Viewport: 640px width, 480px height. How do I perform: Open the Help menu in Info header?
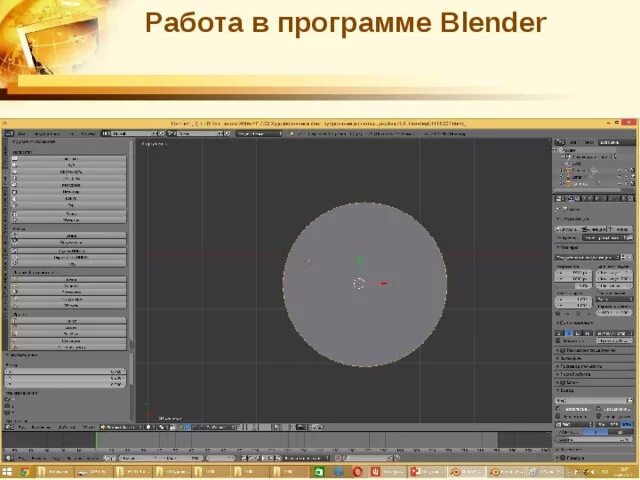88,133
